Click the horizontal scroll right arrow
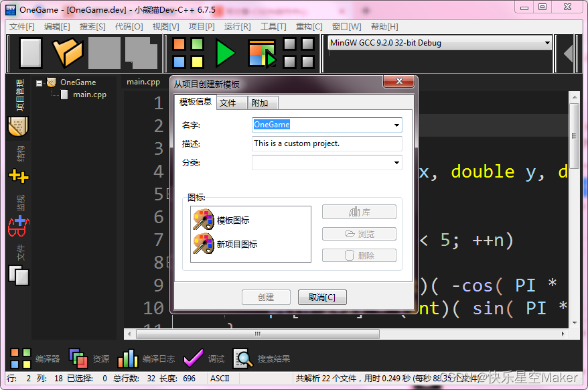Image resolution: width=588 pixels, height=390 pixels. coord(563,334)
